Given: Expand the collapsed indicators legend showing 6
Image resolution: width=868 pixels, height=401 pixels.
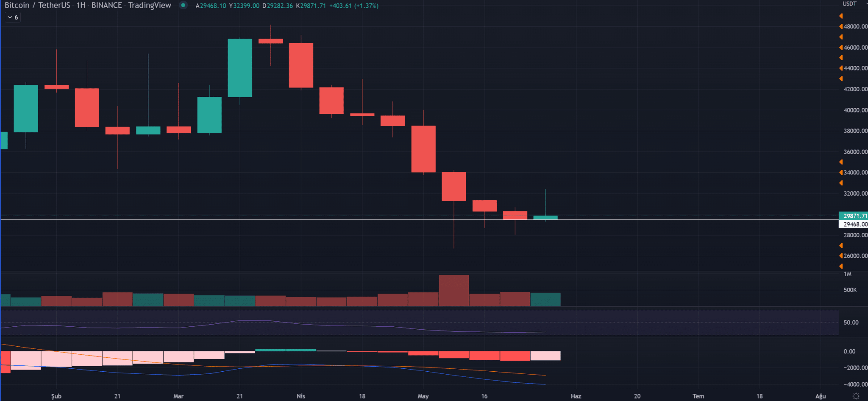Looking at the screenshot, I should coord(13,17).
